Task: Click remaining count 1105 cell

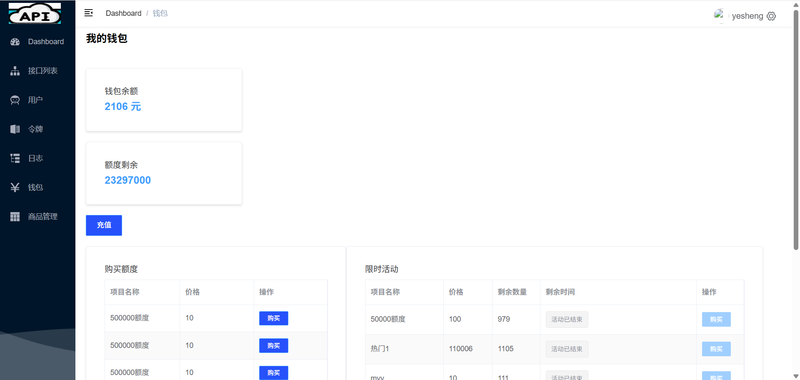Action: 516,349
